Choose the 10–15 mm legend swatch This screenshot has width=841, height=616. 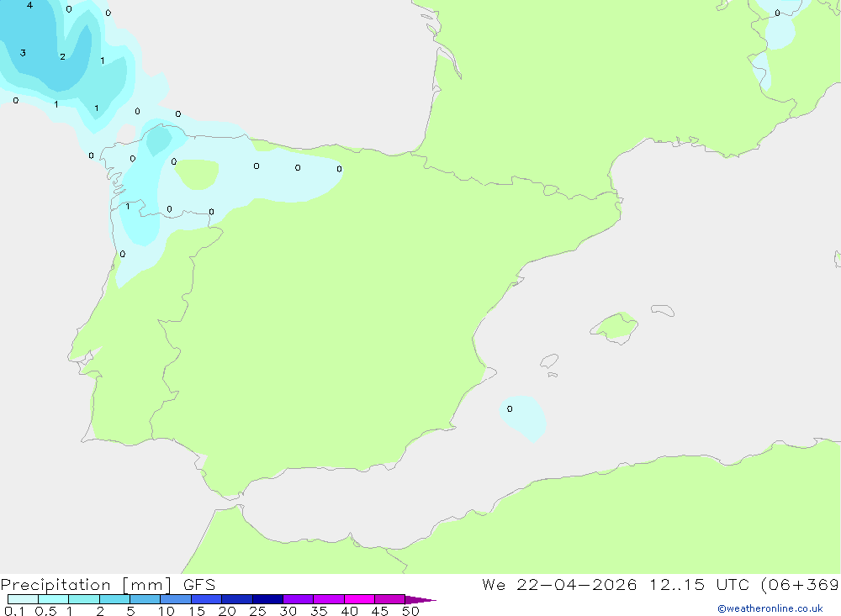[x=176, y=599]
